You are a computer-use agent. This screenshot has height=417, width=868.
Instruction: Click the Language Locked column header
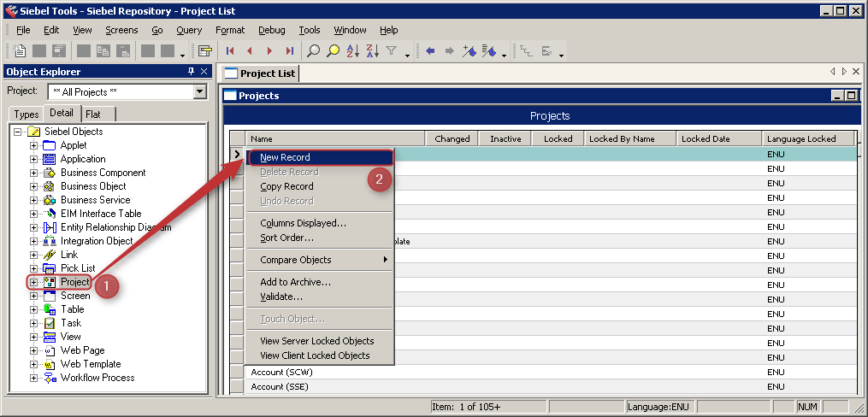pos(809,138)
